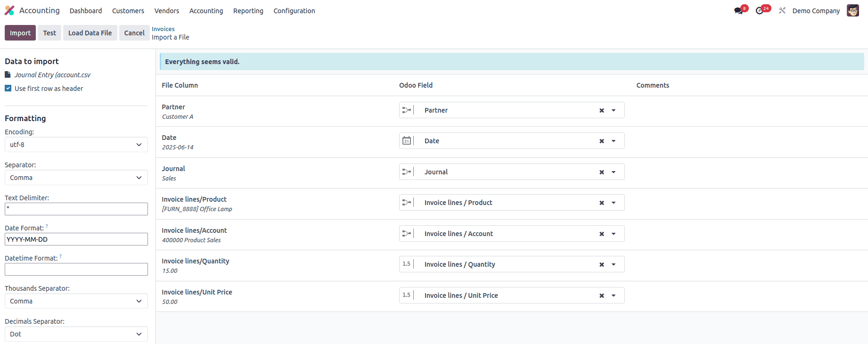
Task: Clear the Invoice lines / Product mapping
Action: tap(602, 203)
